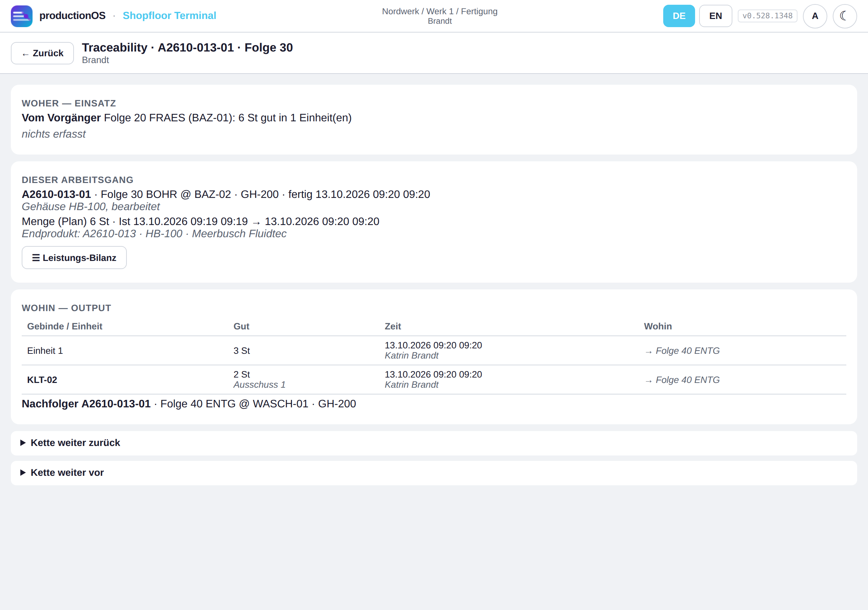This screenshot has height=610, width=868.
Task: Follow 'Folge 40 ENTG' link in KLT-02 row
Action: pos(682,380)
